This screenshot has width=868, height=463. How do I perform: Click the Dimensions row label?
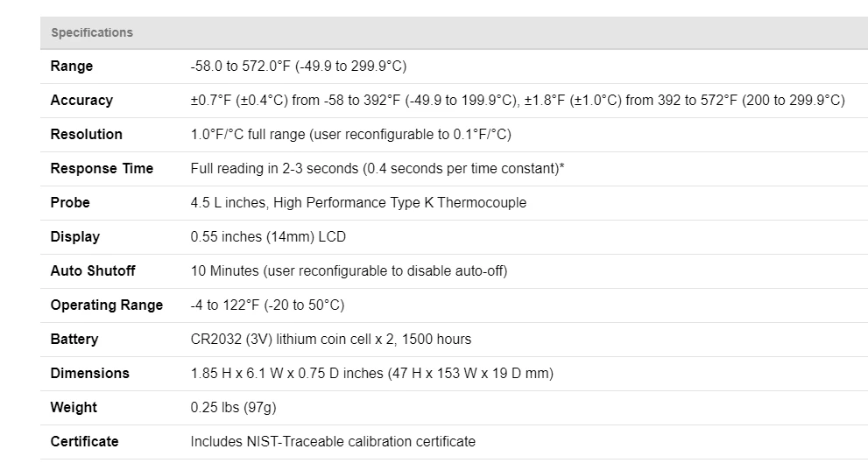(89, 374)
